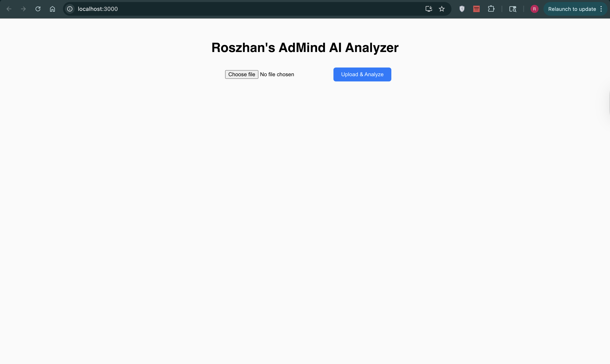
Task: Click the browser forward arrow
Action: [23, 9]
